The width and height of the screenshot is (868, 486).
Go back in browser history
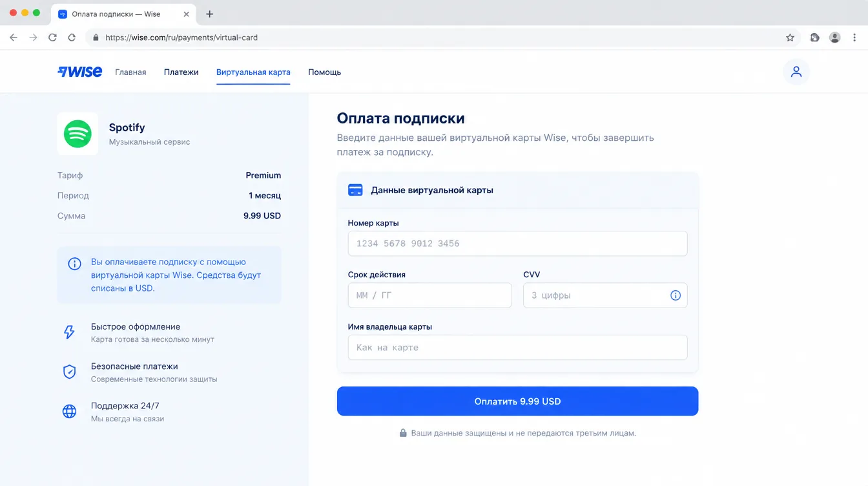14,37
